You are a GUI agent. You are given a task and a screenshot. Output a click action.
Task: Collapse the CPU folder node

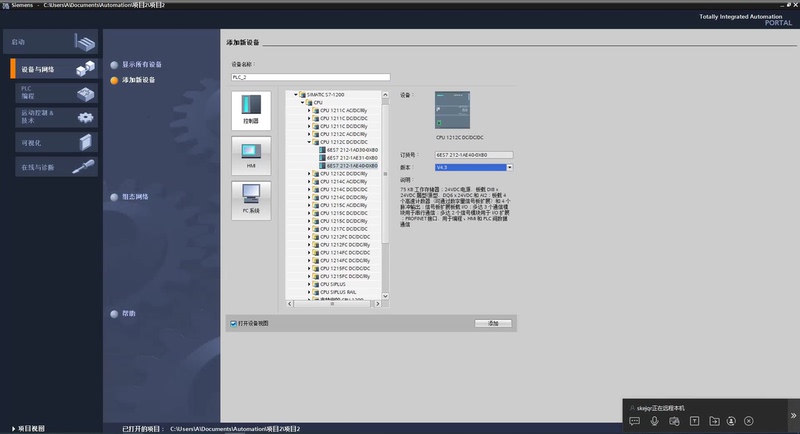click(302, 103)
